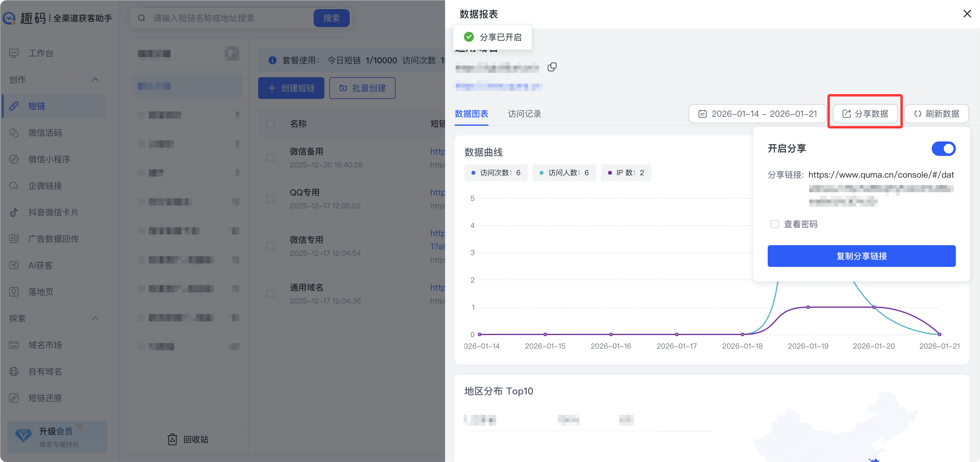Open 回收站 recycle bin
Viewport: 980px width, 462px height.
tap(188, 439)
